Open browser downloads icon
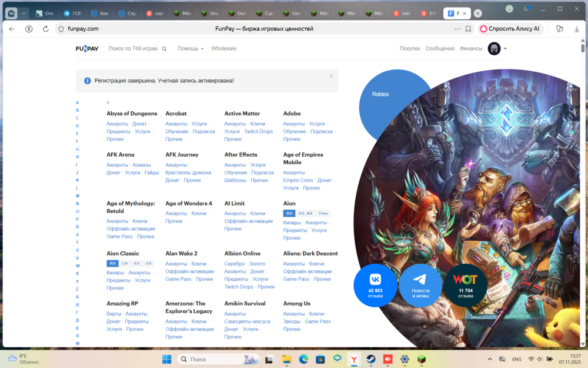 (x=577, y=29)
